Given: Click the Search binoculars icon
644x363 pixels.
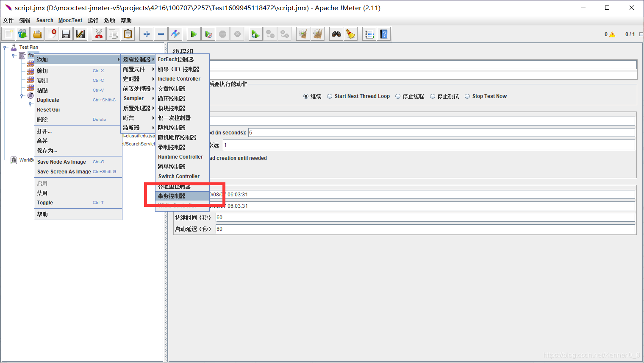Looking at the screenshot, I should tap(336, 34).
